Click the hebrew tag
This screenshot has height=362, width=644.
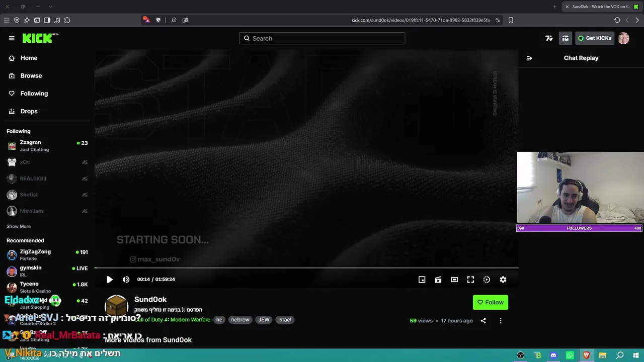[240, 320]
